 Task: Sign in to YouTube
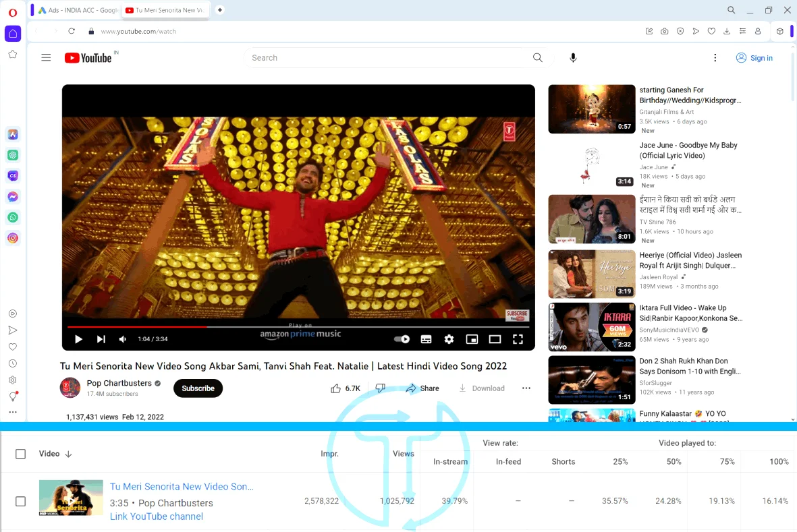pos(754,58)
